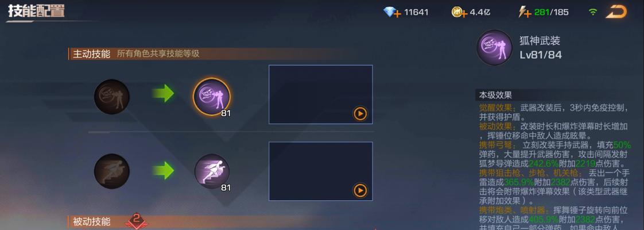This screenshot has width=644, height=230.
Task: Click the second green upgrade arrow
Action: (163, 170)
